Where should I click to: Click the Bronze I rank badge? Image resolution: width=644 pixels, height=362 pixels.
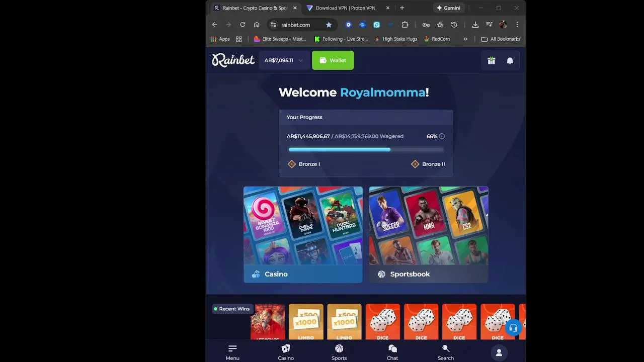(x=303, y=164)
